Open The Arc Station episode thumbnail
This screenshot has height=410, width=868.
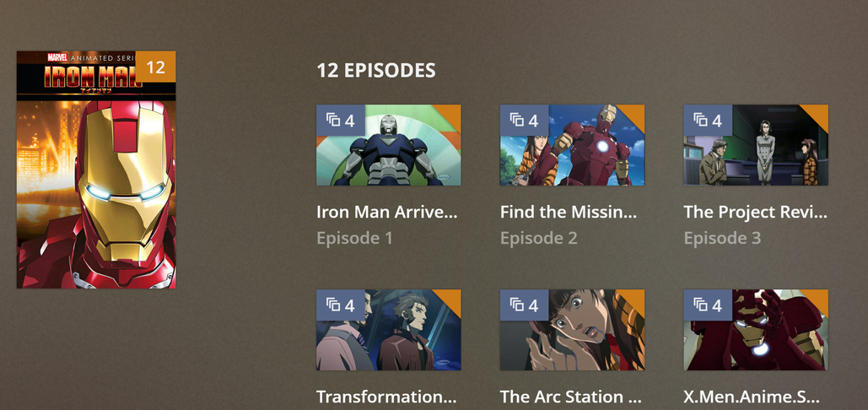[x=573, y=330]
